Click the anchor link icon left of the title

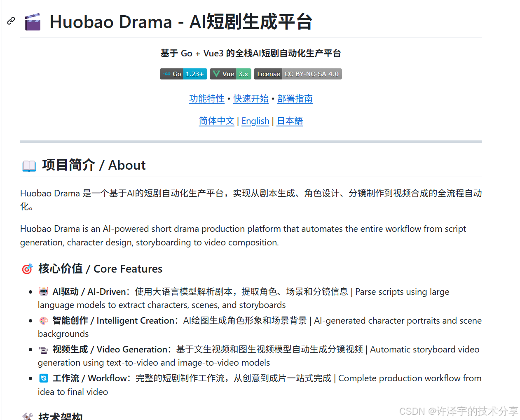coord(11,21)
